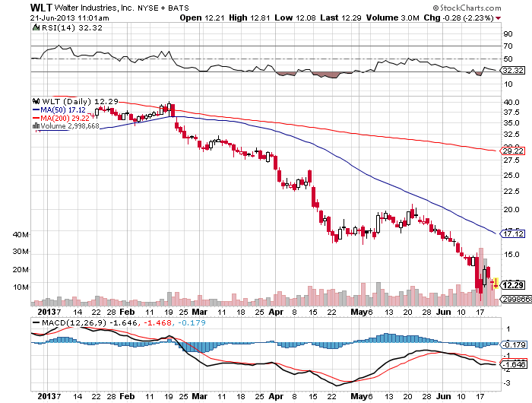Click the High 12.81 value

pyautogui.click(x=249, y=18)
